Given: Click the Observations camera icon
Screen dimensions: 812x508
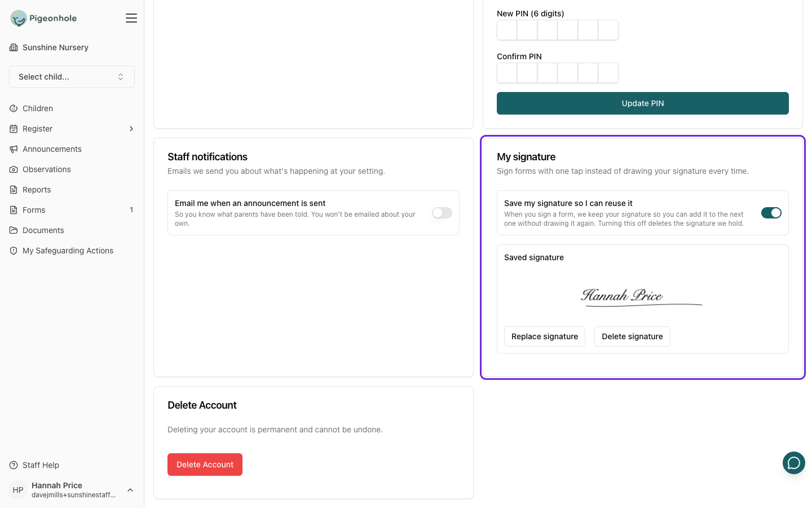Looking at the screenshot, I should (x=14, y=169).
